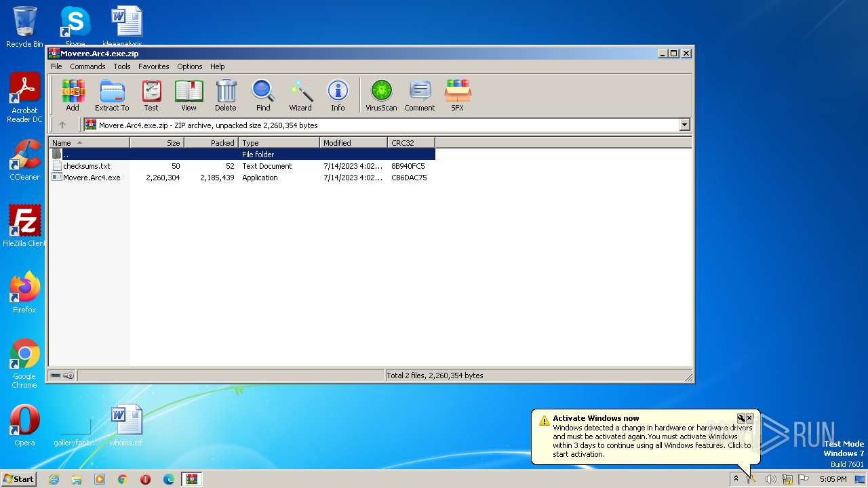
Task: Click the Action Center flag tray icon
Action: [x=804, y=479]
